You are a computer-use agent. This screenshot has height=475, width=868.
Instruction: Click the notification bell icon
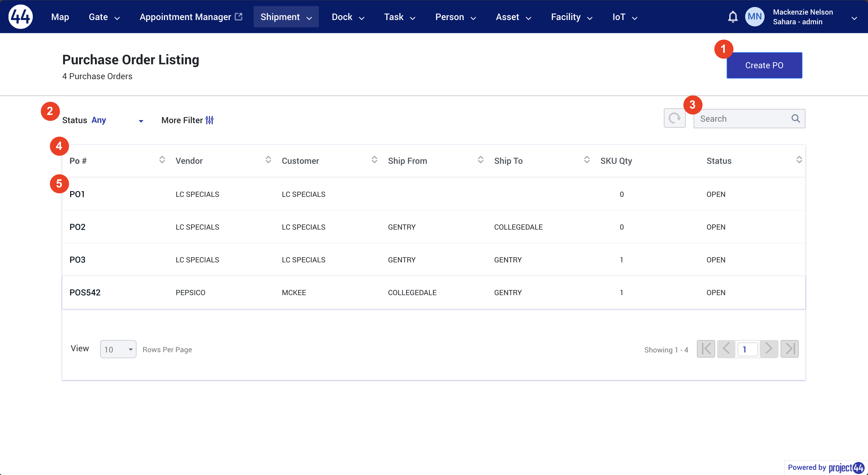pos(733,16)
